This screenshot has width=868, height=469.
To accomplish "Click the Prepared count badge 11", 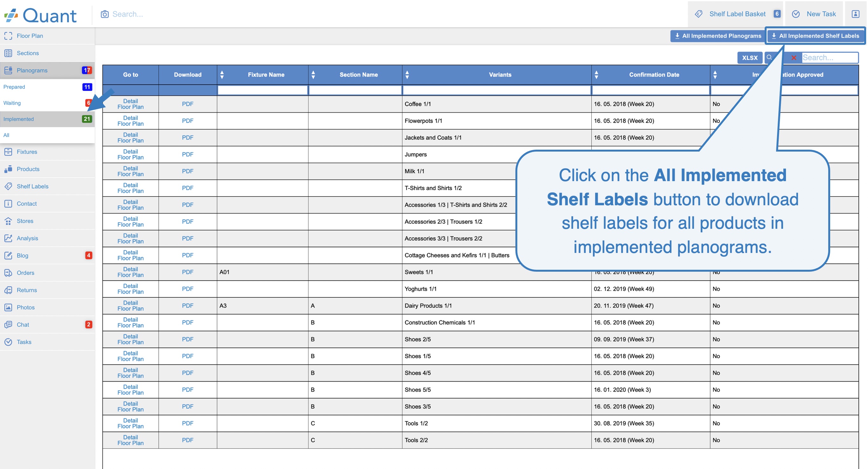I will [87, 87].
